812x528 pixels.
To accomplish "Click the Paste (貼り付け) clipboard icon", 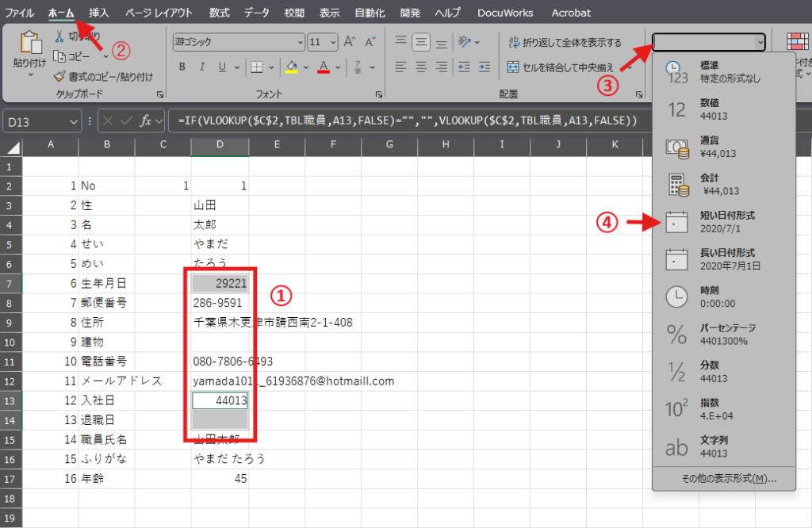I will point(30,43).
